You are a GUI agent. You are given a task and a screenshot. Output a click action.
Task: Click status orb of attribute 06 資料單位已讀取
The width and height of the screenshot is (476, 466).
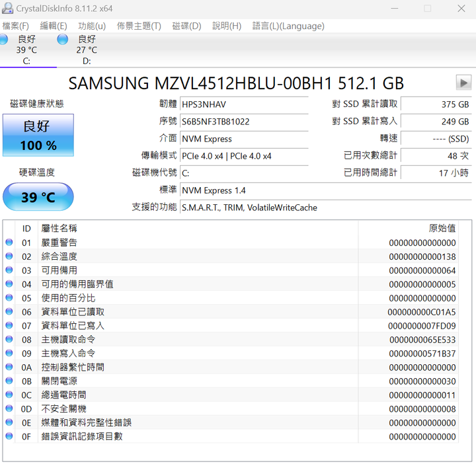coord(9,311)
